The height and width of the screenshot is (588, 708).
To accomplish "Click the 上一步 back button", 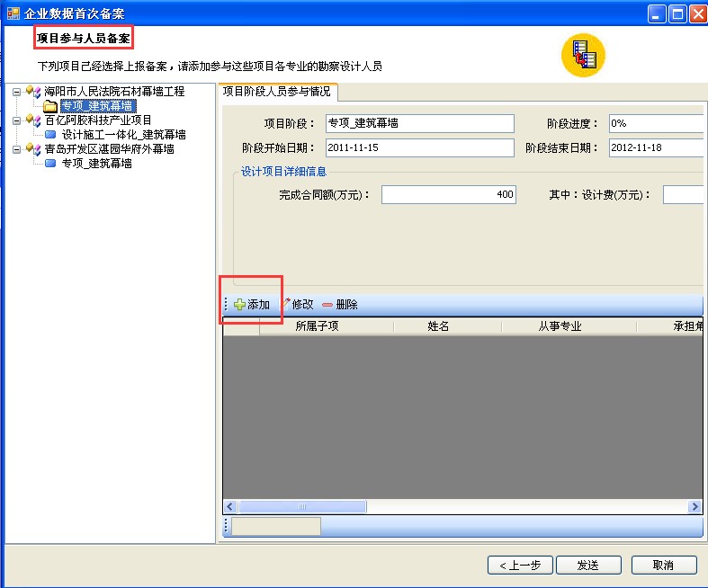I will pyautogui.click(x=519, y=565).
